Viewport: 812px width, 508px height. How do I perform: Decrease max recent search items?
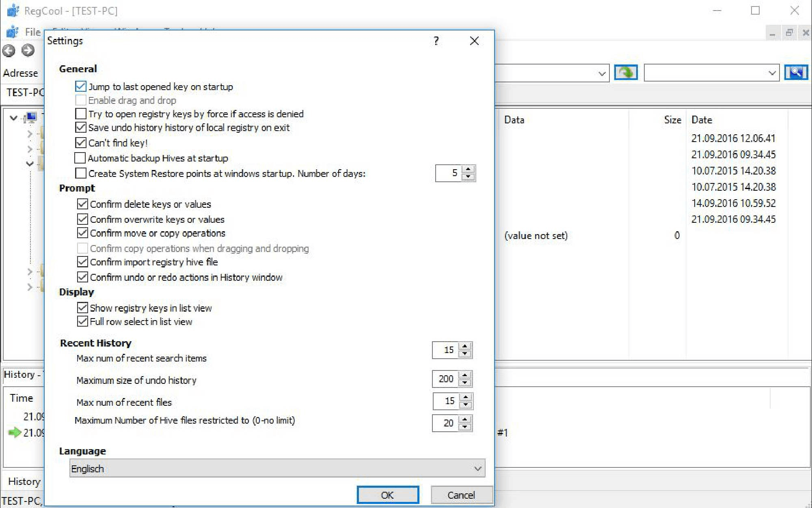(465, 354)
